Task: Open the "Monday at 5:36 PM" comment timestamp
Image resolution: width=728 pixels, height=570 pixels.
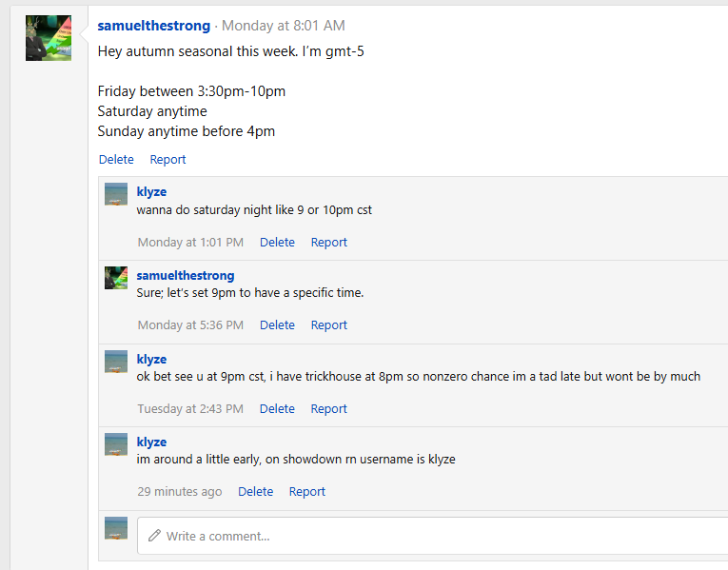Action: [190, 325]
